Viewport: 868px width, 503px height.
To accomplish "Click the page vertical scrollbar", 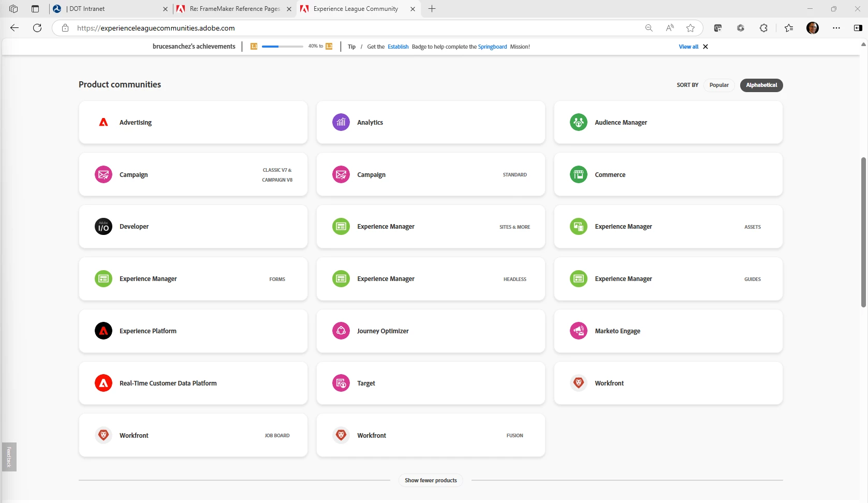I will [863, 232].
